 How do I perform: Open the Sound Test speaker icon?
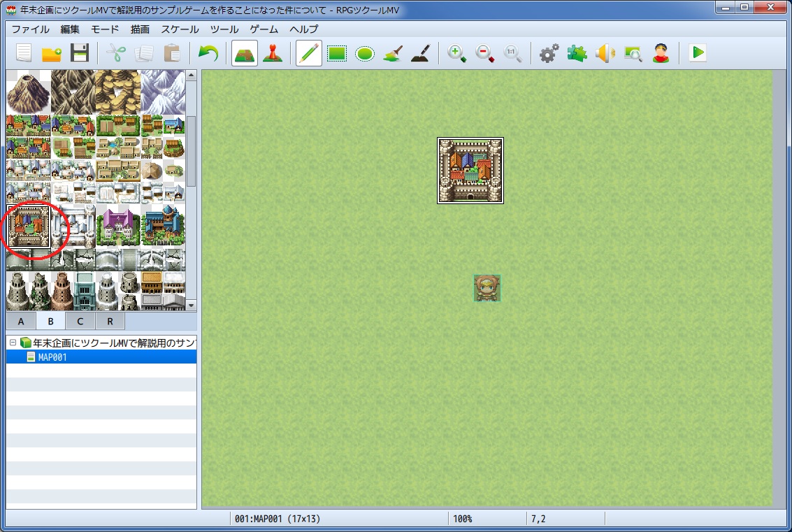tap(605, 54)
